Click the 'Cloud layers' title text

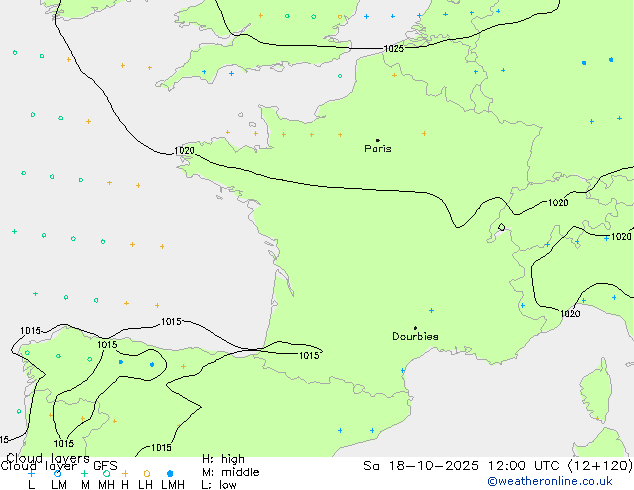coord(48,458)
